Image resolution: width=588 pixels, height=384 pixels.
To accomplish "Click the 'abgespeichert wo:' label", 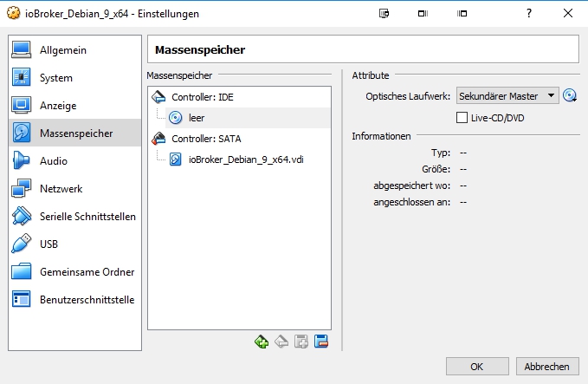I will (411, 185).
